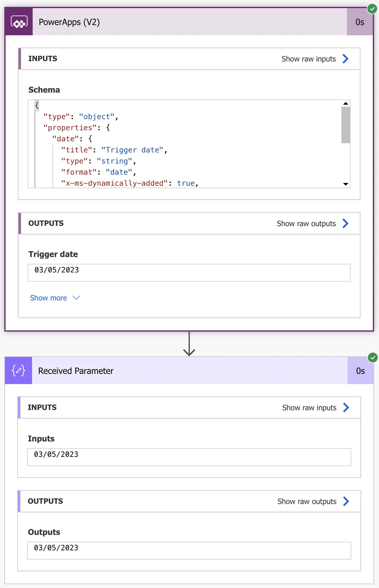Collapse the Received Parameter step header
The height and width of the screenshot is (588, 379).
[189, 371]
